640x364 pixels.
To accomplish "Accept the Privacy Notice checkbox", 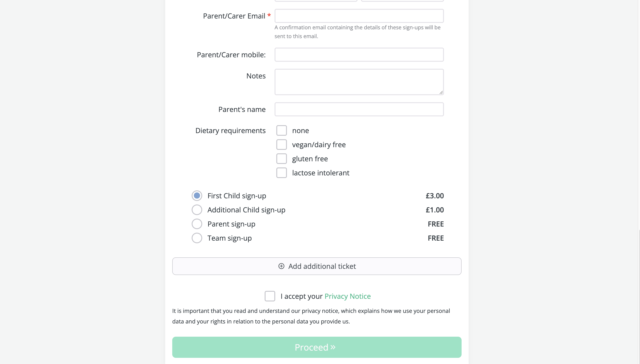I will coord(270,296).
